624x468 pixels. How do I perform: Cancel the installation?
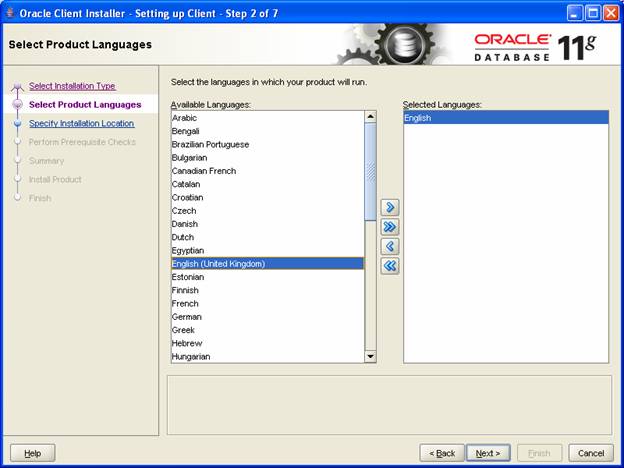click(591, 453)
